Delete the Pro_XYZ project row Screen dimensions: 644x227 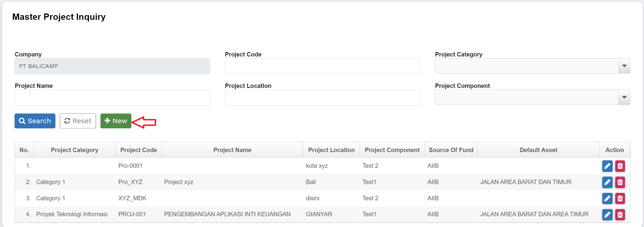620,182
